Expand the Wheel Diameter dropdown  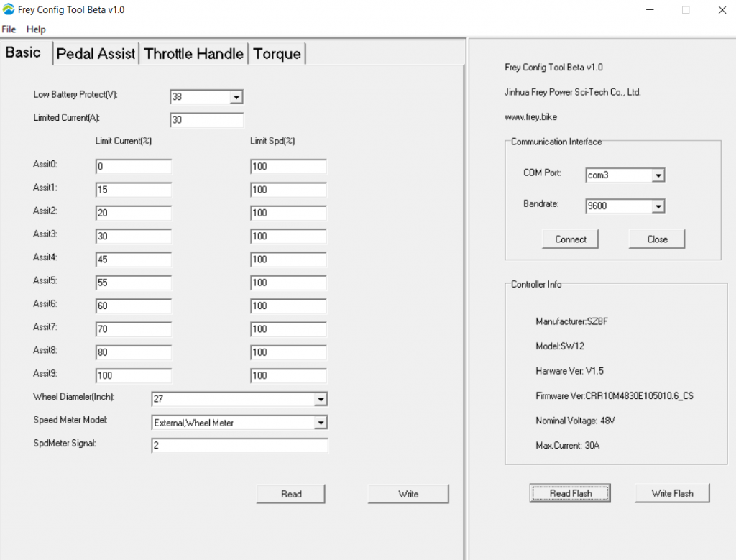[x=322, y=399]
